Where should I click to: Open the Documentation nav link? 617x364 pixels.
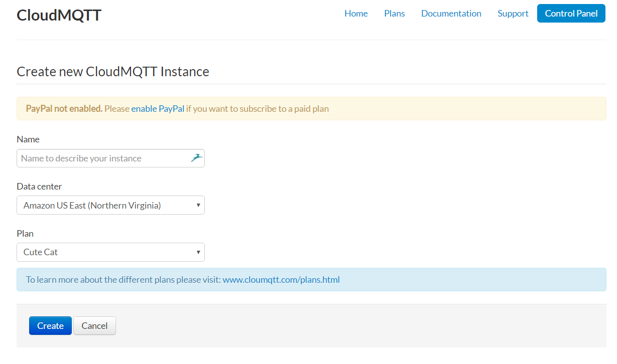coord(451,14)
